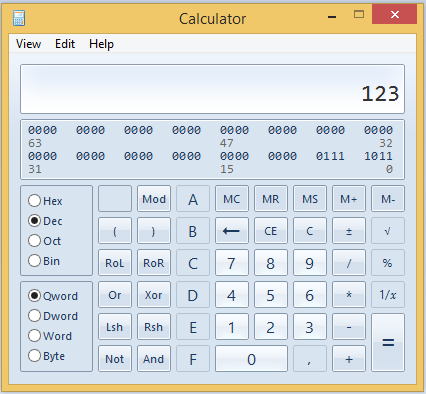This screenshot has height=394, width=426.
Task: Click the plus button
Action: click(349, 359)
